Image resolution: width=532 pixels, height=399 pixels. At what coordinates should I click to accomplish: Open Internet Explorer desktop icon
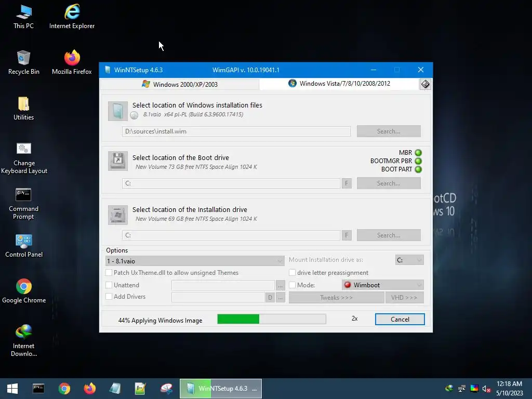pyautogui.click(x=72, y=17)
